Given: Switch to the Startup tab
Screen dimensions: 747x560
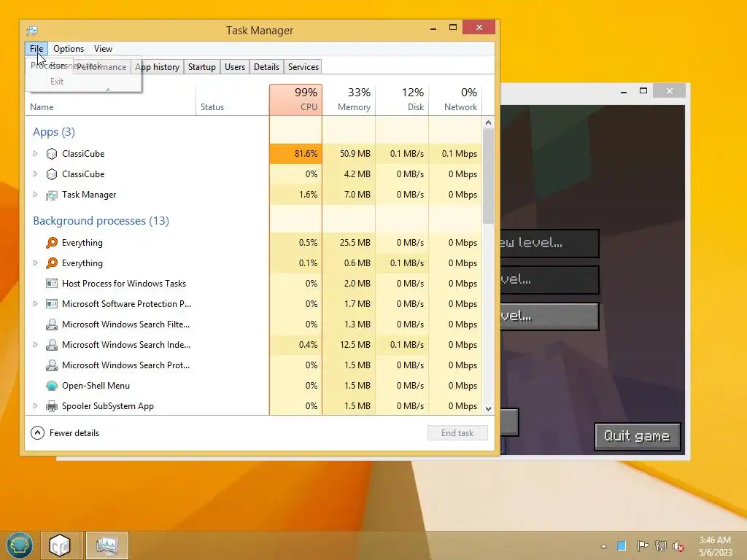Looking at the screenshot, I should (202, 67).
